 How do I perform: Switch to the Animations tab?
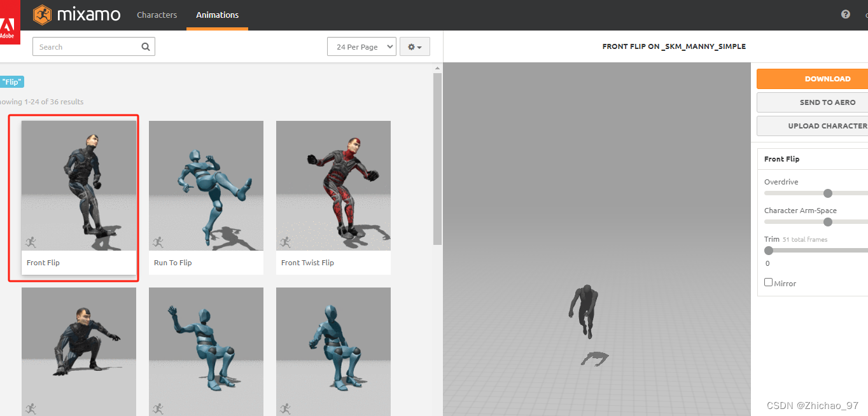coord(217,15)
